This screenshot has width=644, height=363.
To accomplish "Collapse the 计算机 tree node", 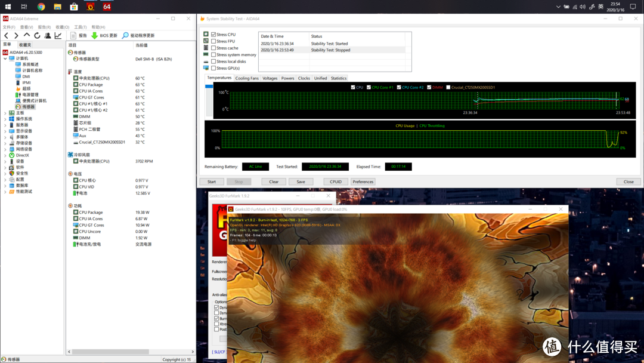I will tap(5, 59).
